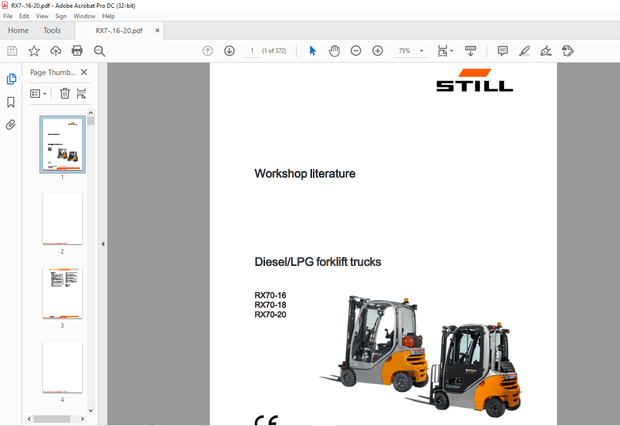The width and height of the screenshot is (620, 426).
Task: Click the RX70-16 model text
Action: (x=270, y=295)
